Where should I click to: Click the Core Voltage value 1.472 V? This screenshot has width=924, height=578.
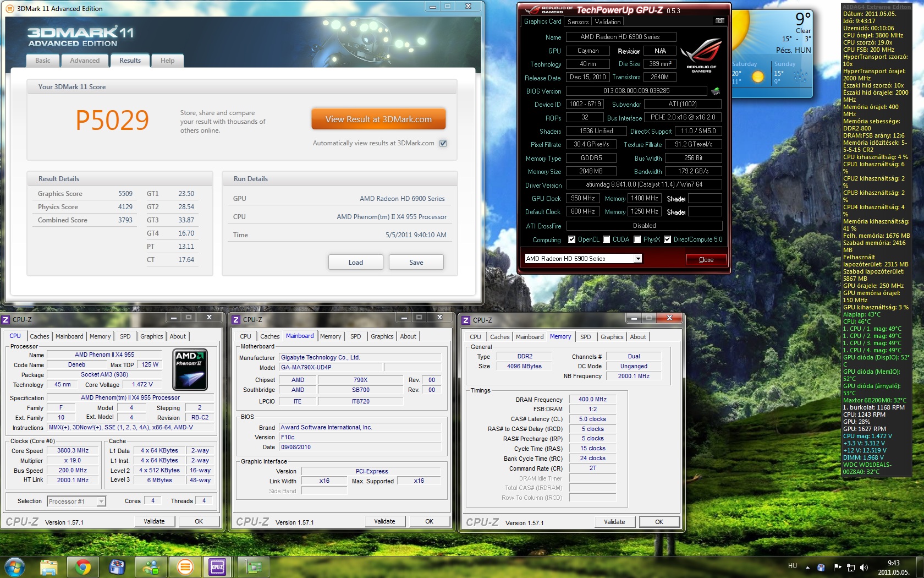(142, 384)
